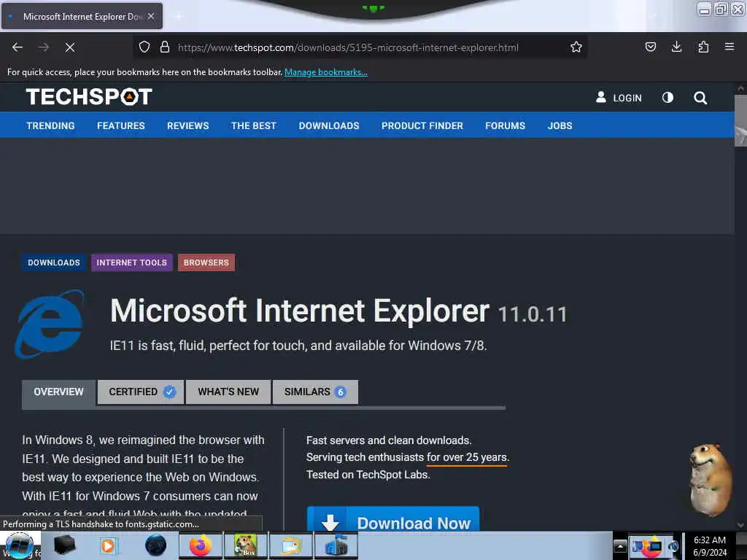Open the Save to Pocket icon
Screen dimensions: 747x560
point(650,47)
